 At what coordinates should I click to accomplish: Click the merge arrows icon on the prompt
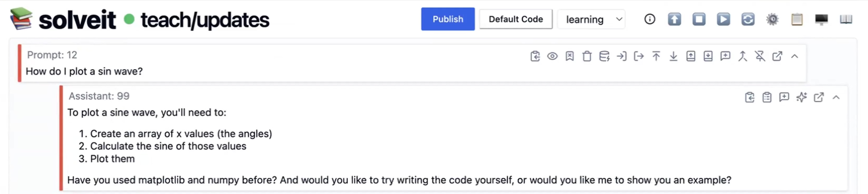point(742,56)
